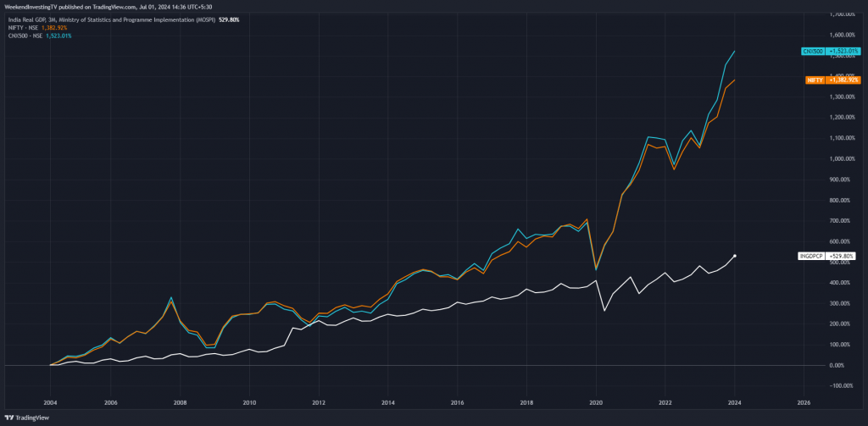Click the 2024 label on time axis
This screenshot has height=426, width=868.
(x=735, y=401)
